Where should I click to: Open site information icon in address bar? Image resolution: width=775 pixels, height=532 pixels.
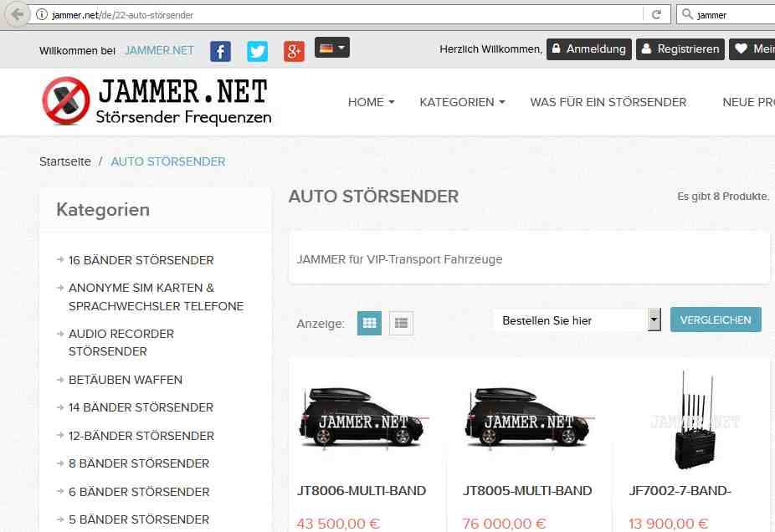[x=42, y=15]
